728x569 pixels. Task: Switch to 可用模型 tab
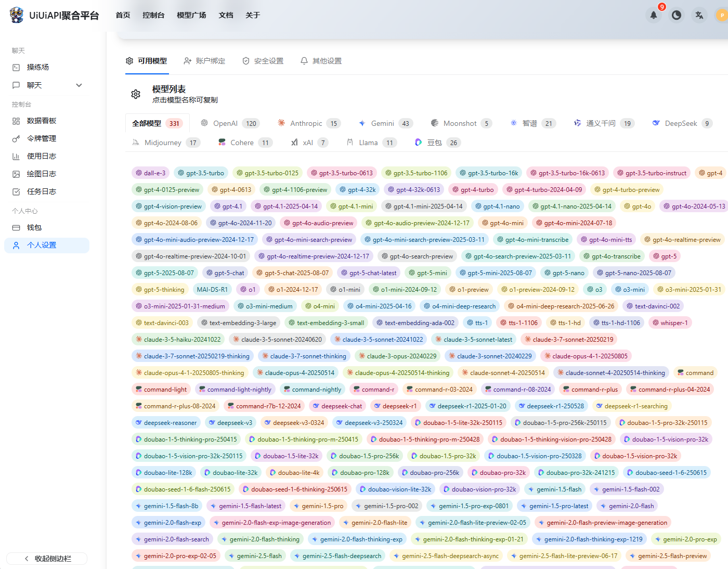tap(147, 61)
